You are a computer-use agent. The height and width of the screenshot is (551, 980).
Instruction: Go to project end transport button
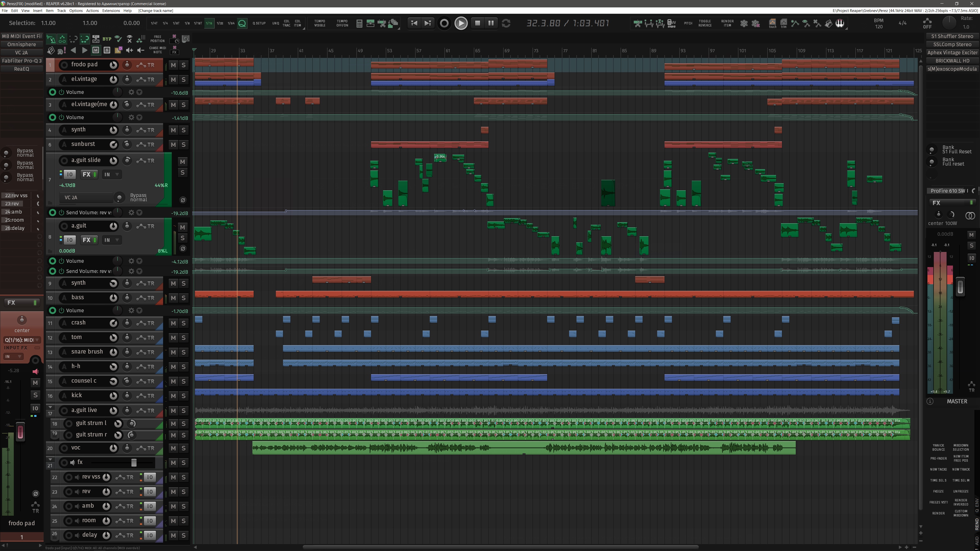click(428, 23)
